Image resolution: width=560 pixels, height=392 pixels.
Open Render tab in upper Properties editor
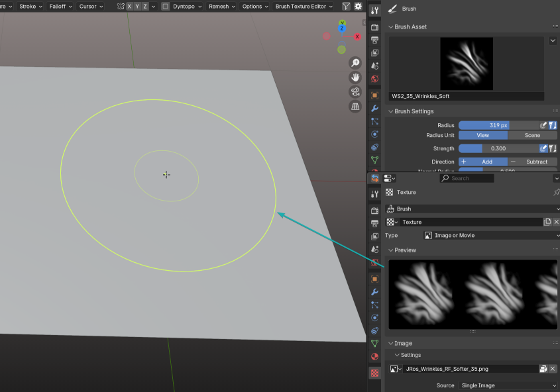(374, 27)
